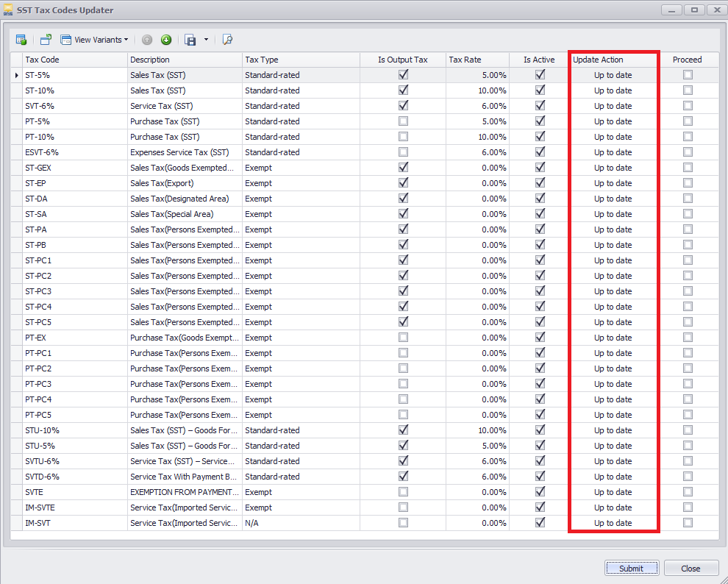This screenshot has height=584, width=728.
Task: Enable Proceed for the ST-GEX row
Action: 688,168
